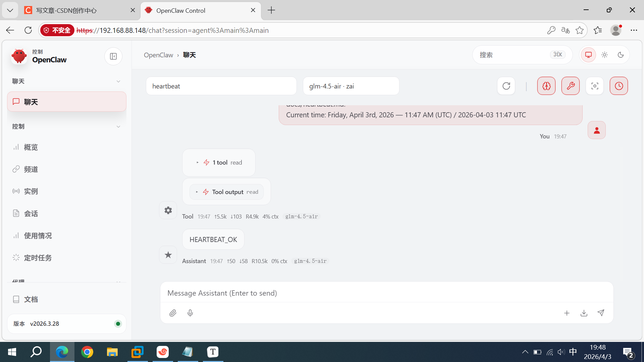Open 定时任务 in the sidebar
This screenshot has width=644, height=362.
click(x=38, y=258)
